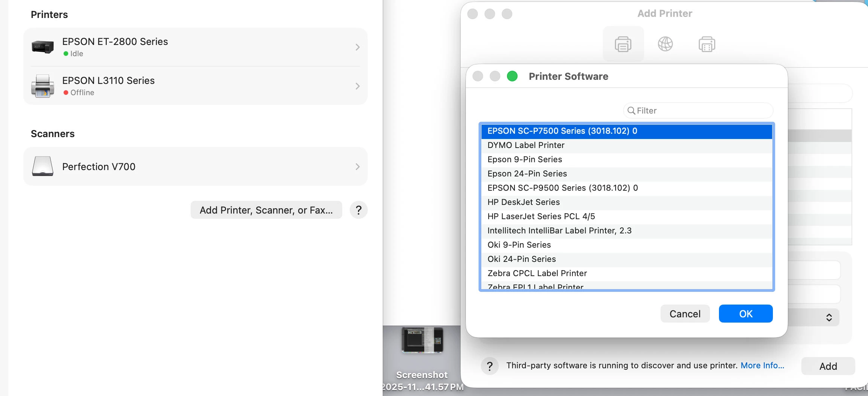Viewport: 868px width, 396px height.
Task: Click the EPSON L3110 printer icon
Action: (x=43, y=86)
